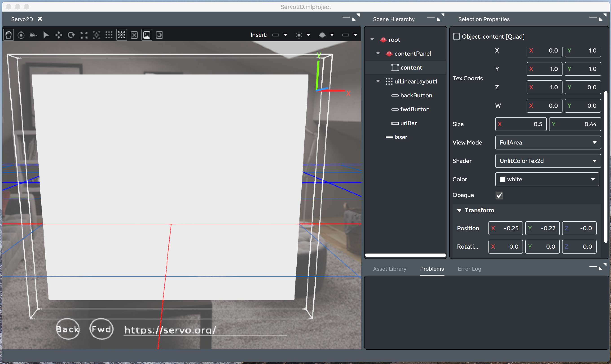This screenshot has width=611, height=364.
Task: Expand the root node in Scene Hierarchy
Action: tap(371, 39)
